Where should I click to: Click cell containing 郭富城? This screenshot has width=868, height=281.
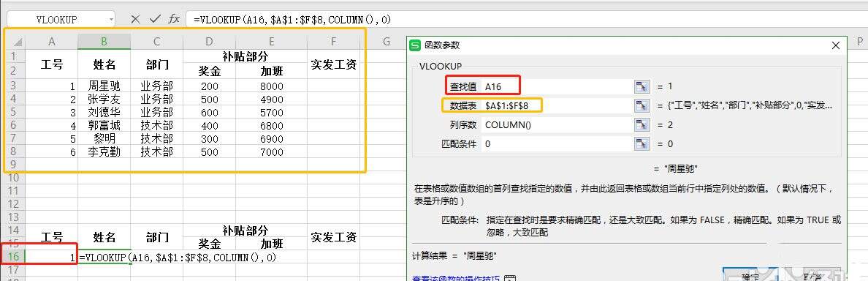pos(104,126)
